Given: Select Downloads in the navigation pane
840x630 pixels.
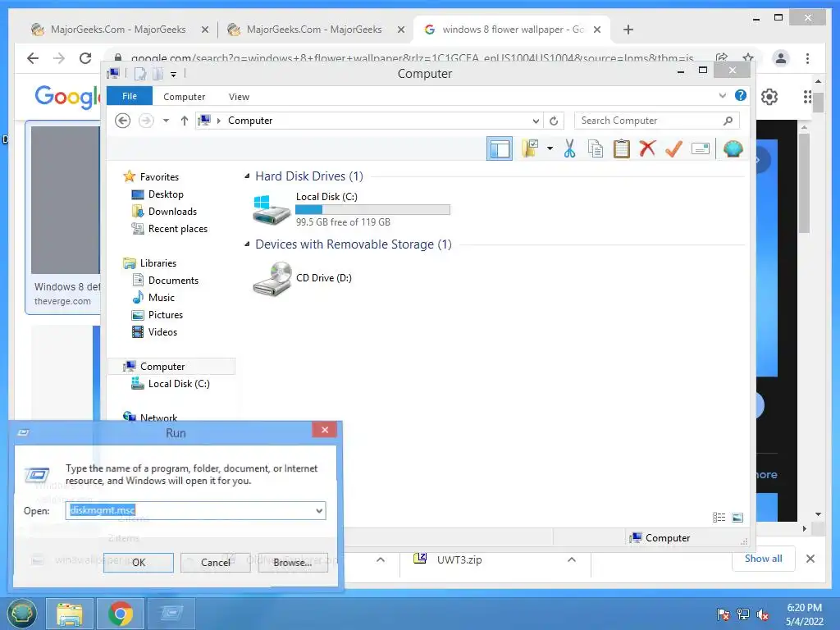Looking at the screenshot, I should 172,212.
